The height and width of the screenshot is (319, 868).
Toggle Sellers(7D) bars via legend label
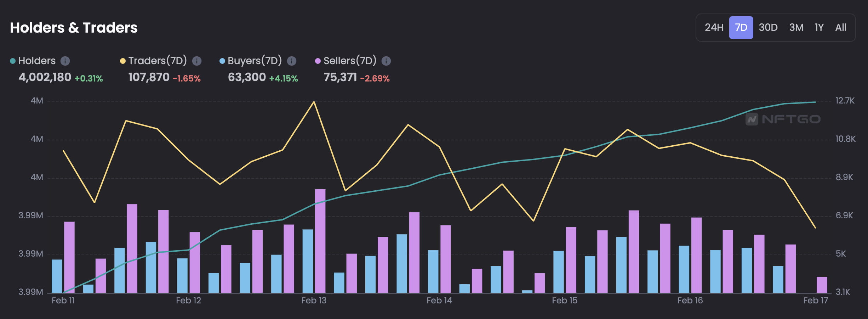pos(350,61)
